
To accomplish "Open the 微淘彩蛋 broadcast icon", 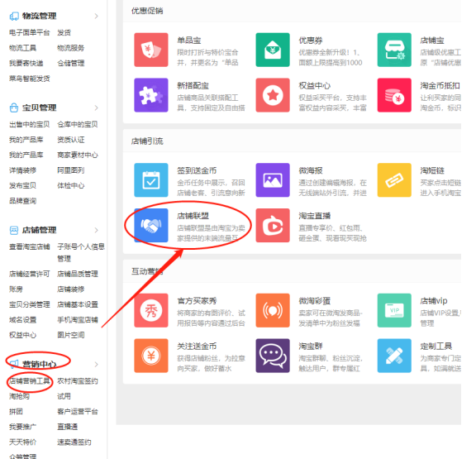I will [273, 310].
